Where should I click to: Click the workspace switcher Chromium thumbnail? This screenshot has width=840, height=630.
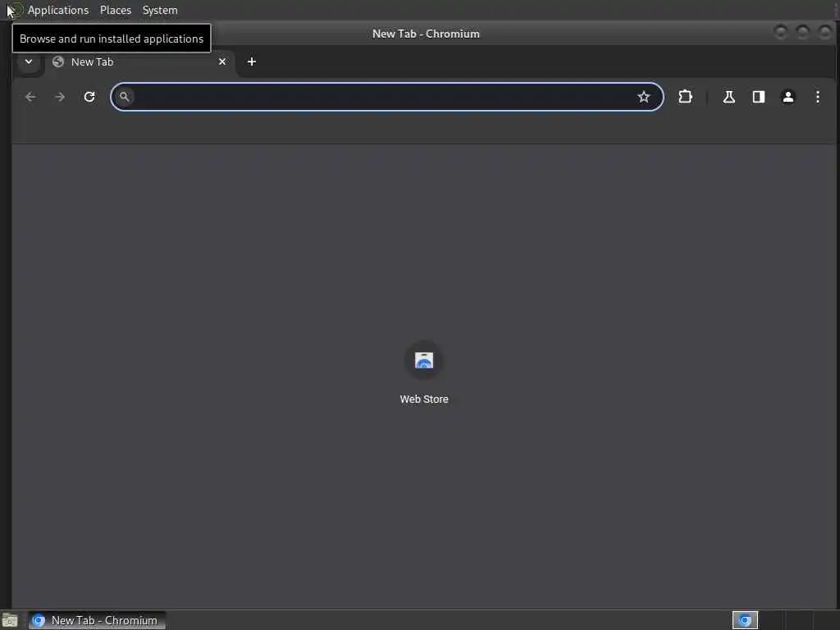745,620
